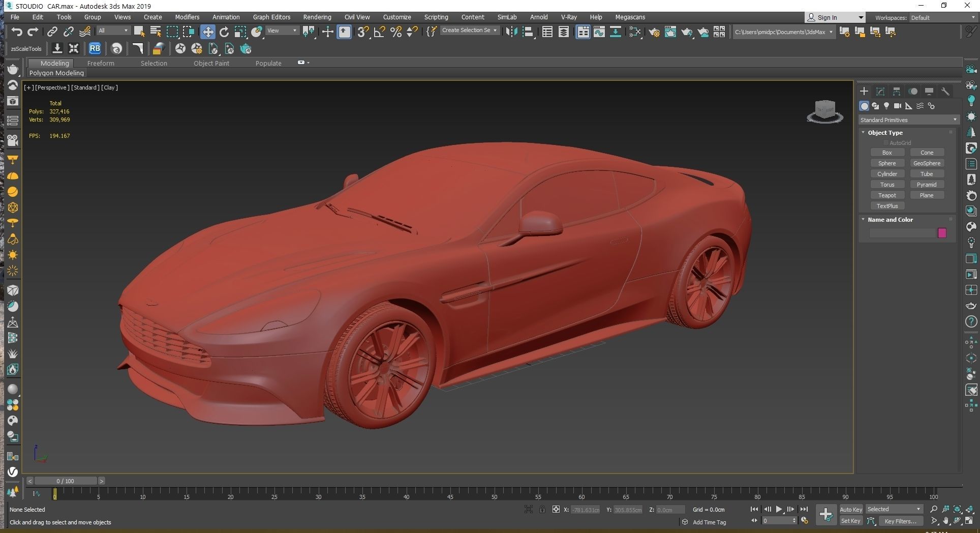
Task: Click the Selection Lock Toggle icon
Action: pos(542,509)
